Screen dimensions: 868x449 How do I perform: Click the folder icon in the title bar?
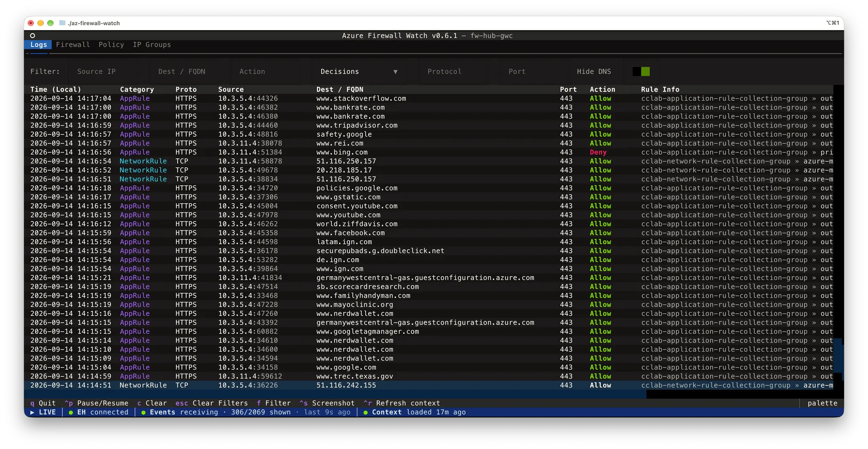(x=62, y=23)
